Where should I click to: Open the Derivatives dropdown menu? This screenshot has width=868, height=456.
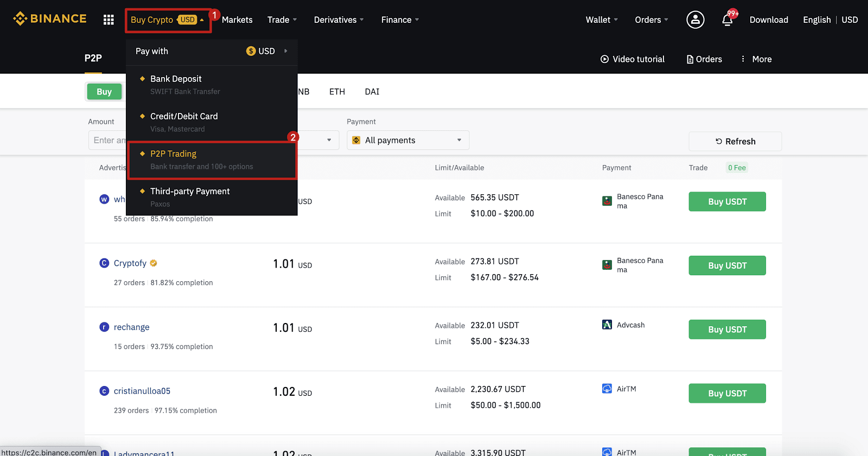point(339,20)
